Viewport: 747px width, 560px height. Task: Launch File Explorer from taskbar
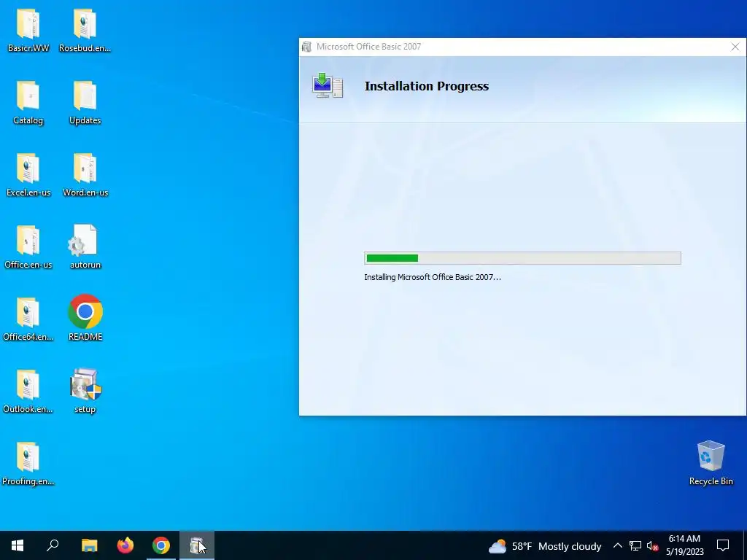coord(89,545)
